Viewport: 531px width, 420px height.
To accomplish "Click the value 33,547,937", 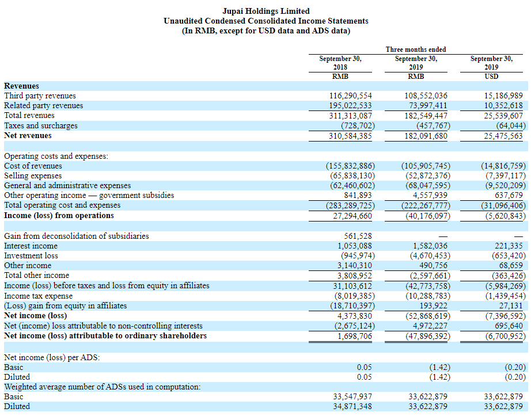I will [352, 396].
